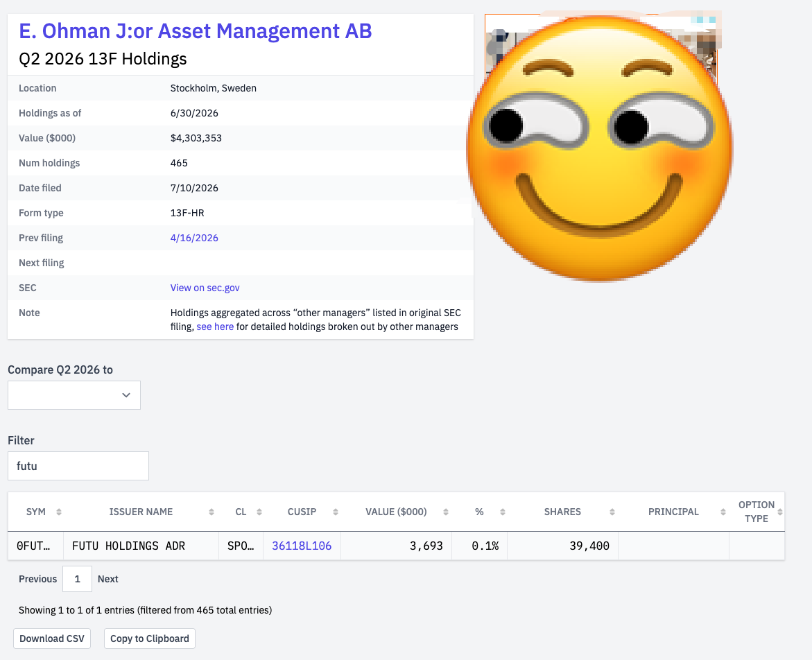The height and width of the screenshot is (660, 812).
Task: Expand the Compare Q2 2026 to dropdown
Action: tap(74, 395)
